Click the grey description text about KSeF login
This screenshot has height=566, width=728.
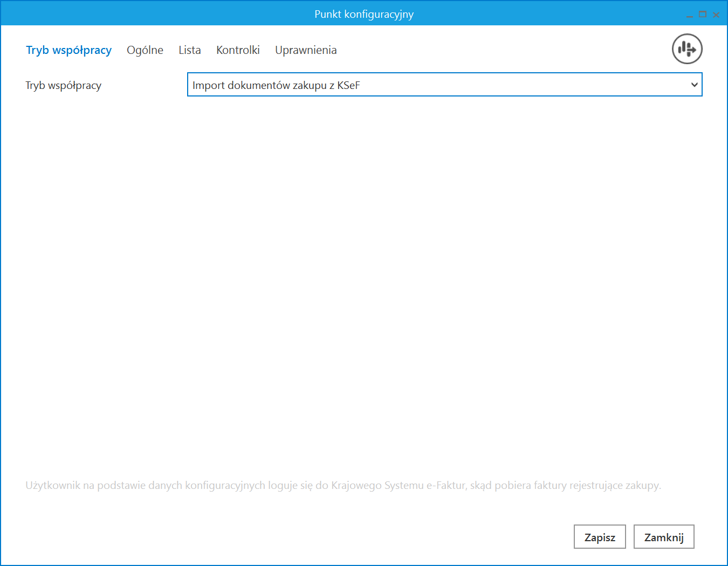(x=344, y=486)
